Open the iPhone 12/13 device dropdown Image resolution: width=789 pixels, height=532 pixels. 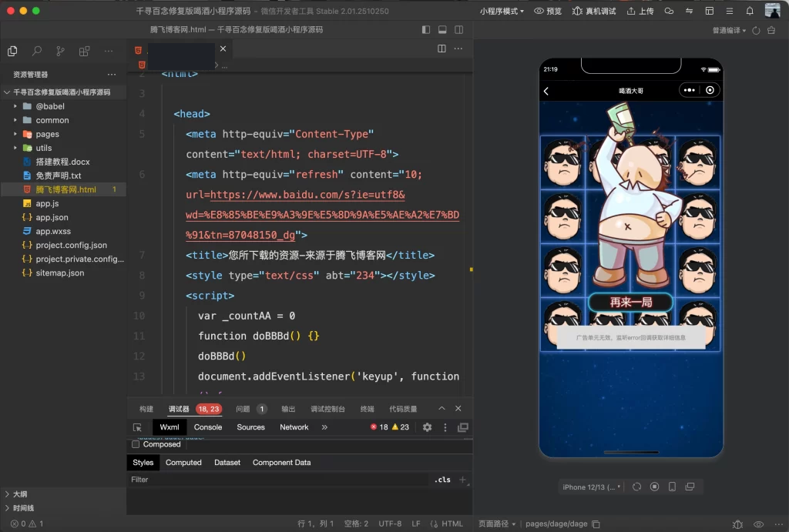(589, 487)
